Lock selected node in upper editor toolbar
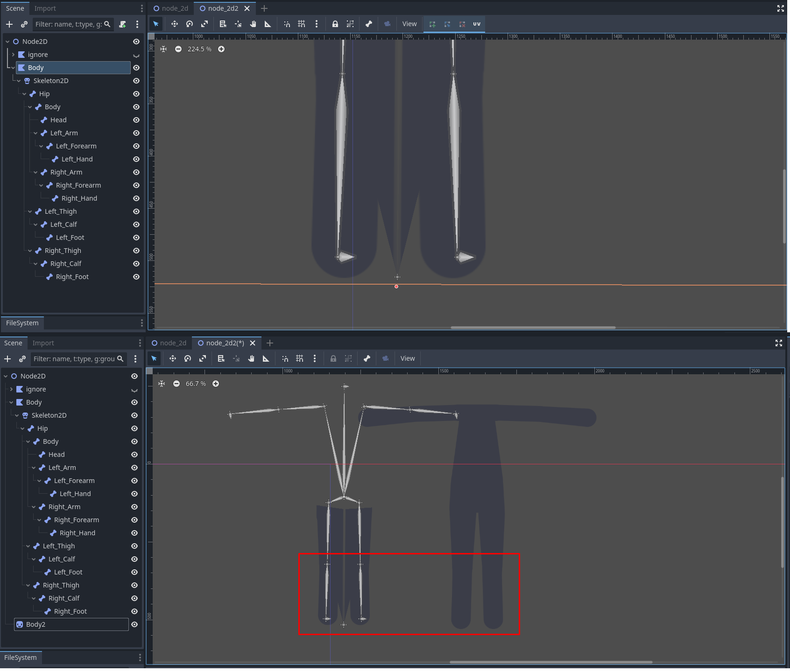 click(335, 24)
